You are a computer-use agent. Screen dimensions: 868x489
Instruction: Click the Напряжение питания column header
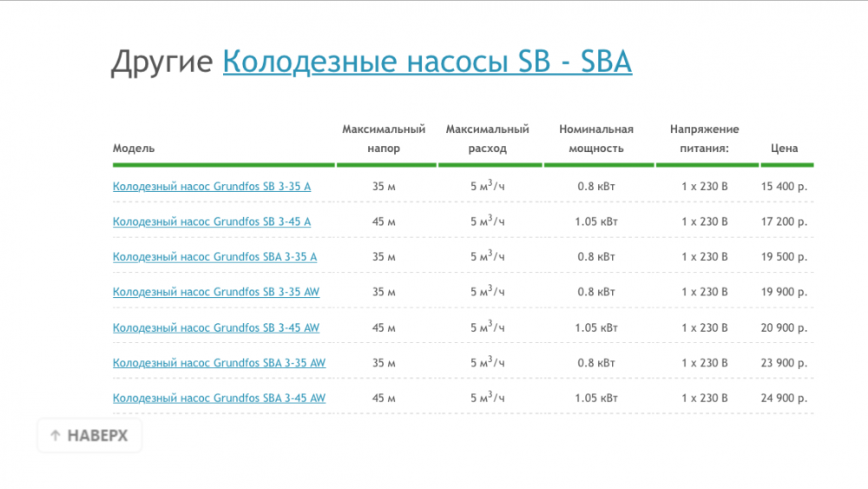704,139
